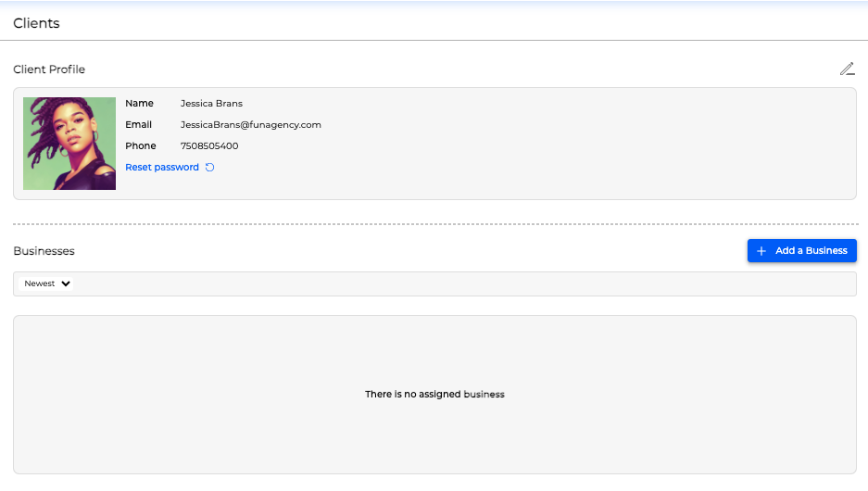Click the Name field label
This screenshot has width=868, height=491.
coord(139,104)
